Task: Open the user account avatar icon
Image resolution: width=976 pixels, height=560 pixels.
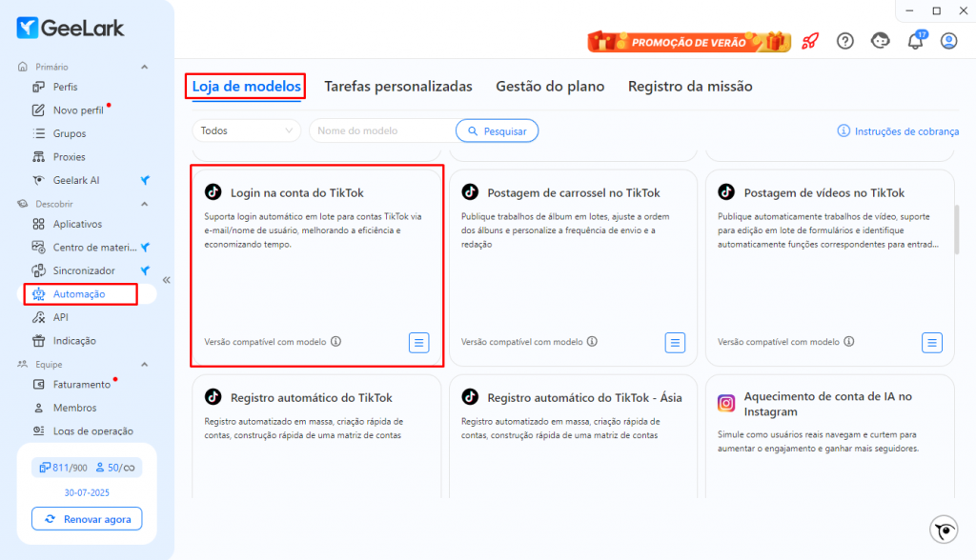Action: [x=948, y=41]
